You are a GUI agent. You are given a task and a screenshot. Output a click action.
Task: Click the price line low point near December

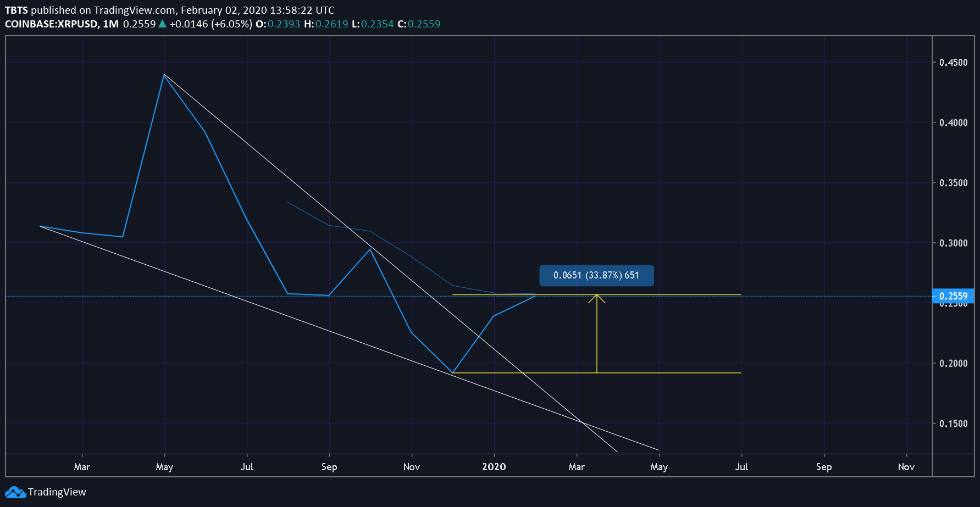point(452,373)
